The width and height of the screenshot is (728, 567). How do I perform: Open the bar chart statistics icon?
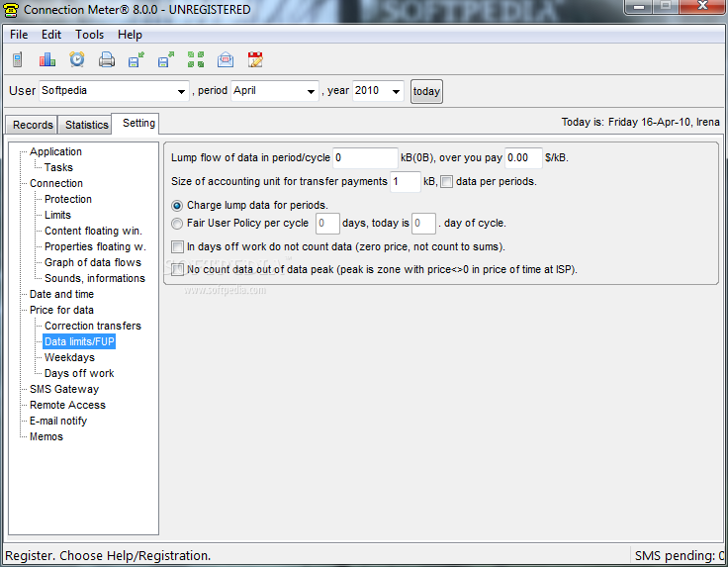[x=46, y=59]
